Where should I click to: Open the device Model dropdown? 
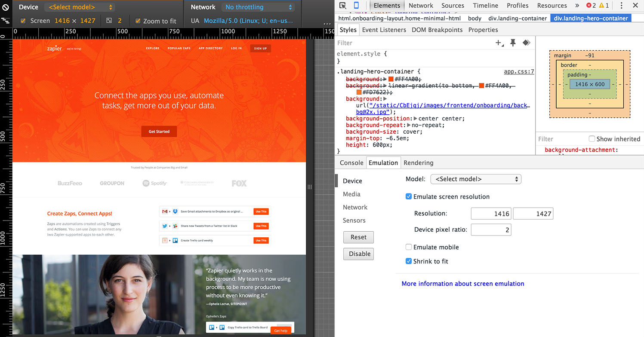475,179
